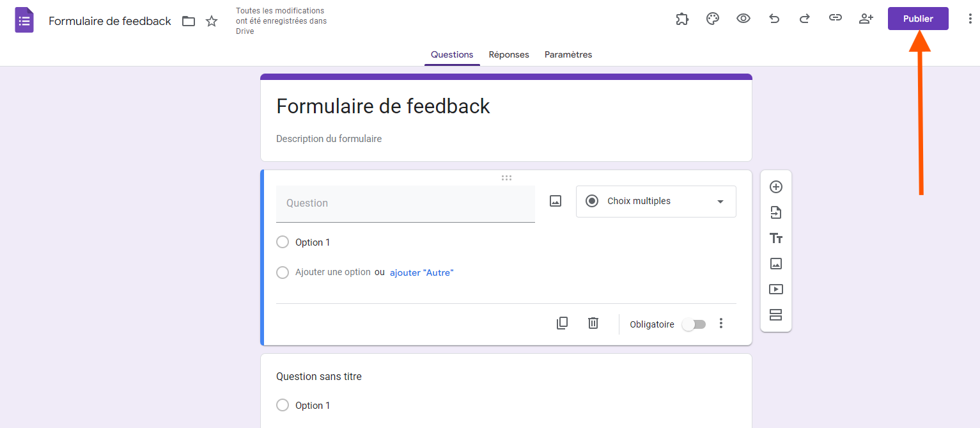980x428 pixels.
Task: Click Ajouter une option text
Action: 333,272
